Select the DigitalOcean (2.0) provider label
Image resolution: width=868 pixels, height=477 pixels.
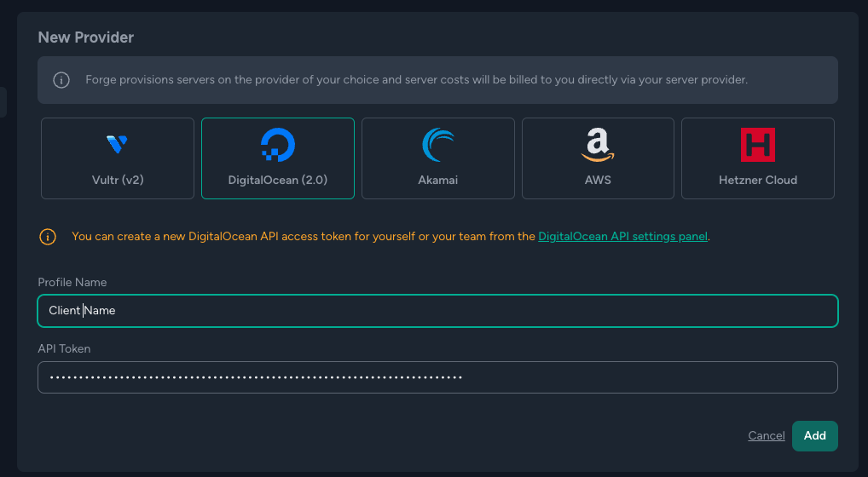point(277,181)
